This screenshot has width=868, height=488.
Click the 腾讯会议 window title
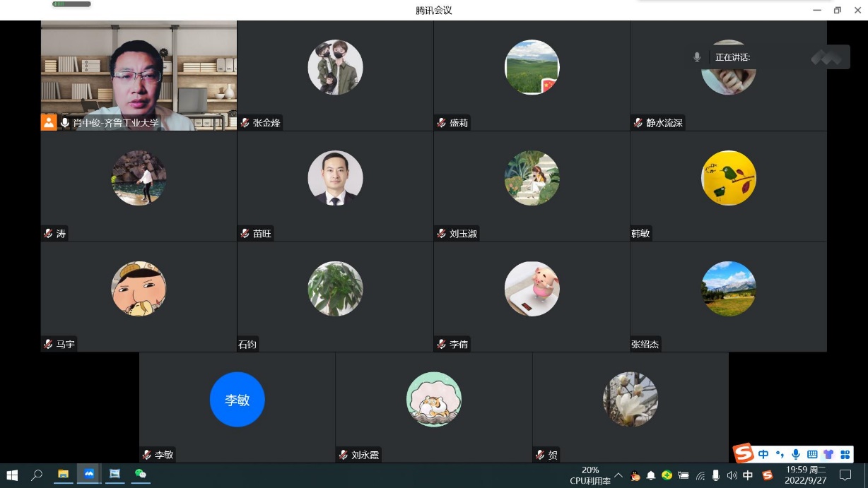[434, 10]
